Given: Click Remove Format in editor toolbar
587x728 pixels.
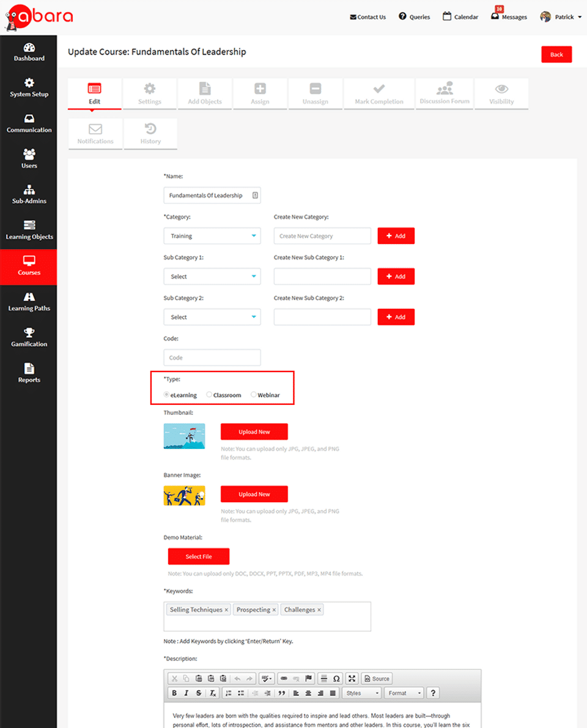Looking at the screenshot, I should 213,693.
